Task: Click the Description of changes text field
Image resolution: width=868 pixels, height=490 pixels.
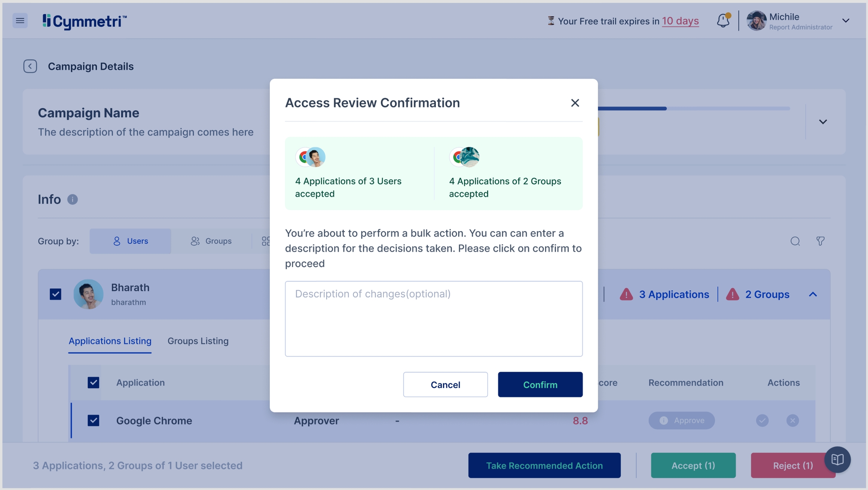Action: click(434, 319)
